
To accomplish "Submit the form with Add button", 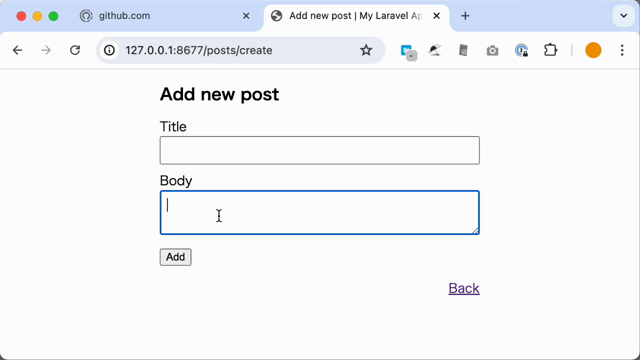I will point(176,257).
